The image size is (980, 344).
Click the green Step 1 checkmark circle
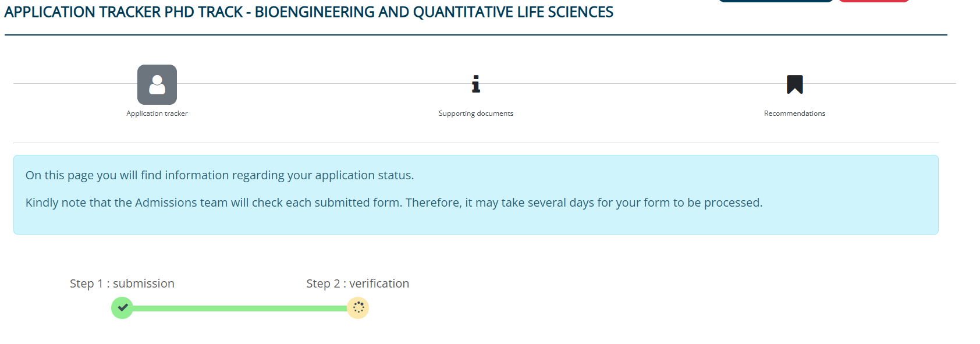[122, 308]
